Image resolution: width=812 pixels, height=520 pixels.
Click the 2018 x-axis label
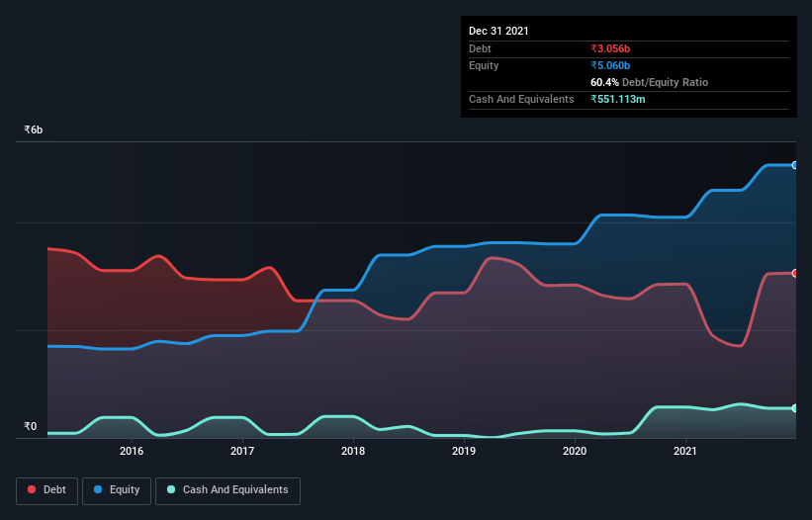coord(353,451)
